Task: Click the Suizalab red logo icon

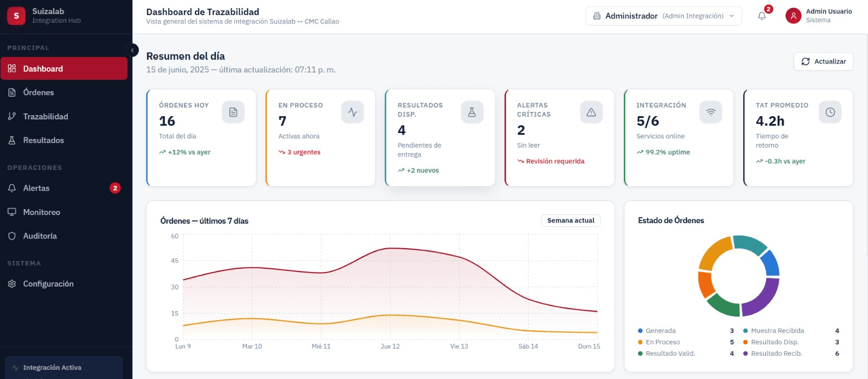Action: pos(16,16)
